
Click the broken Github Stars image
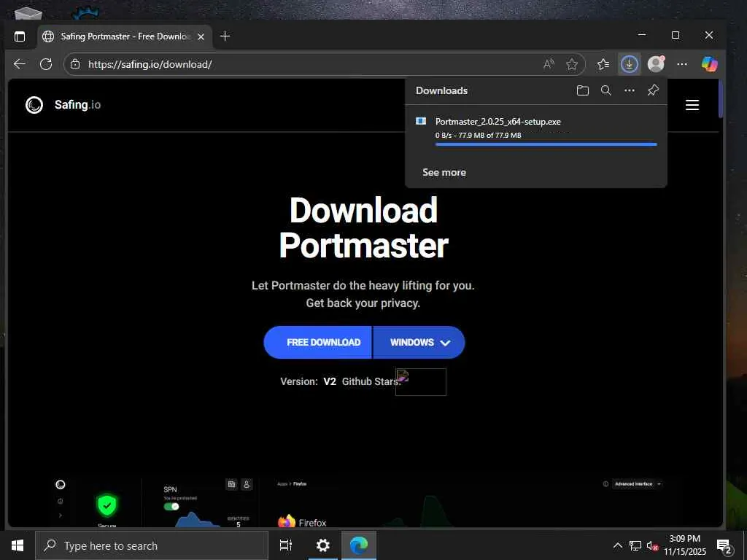[421, 382]
